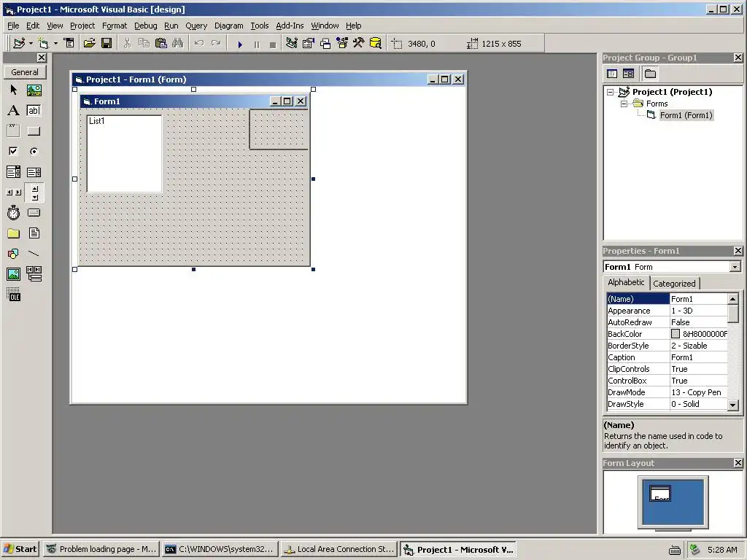747x560 pixels.
Task: Click the Add Standard EXE Project icon
Action: (19, 43)
